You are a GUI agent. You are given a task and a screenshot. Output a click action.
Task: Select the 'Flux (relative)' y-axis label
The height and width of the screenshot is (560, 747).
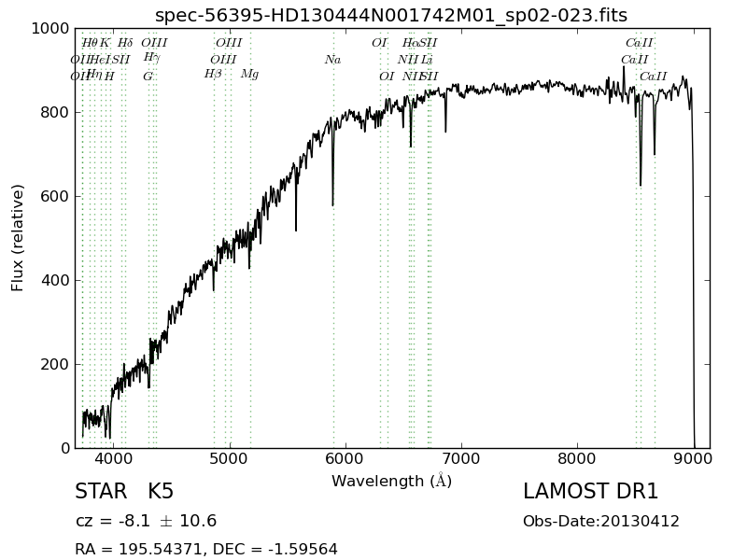coord(17,238)
